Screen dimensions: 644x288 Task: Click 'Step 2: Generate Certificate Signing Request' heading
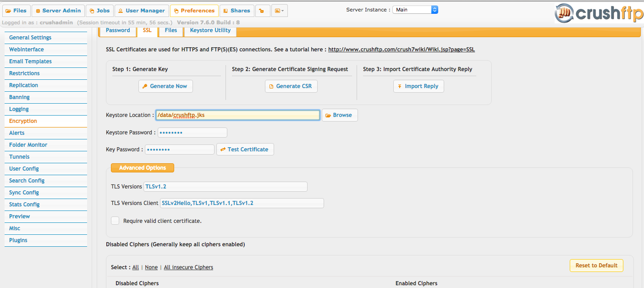click(290, 69)
